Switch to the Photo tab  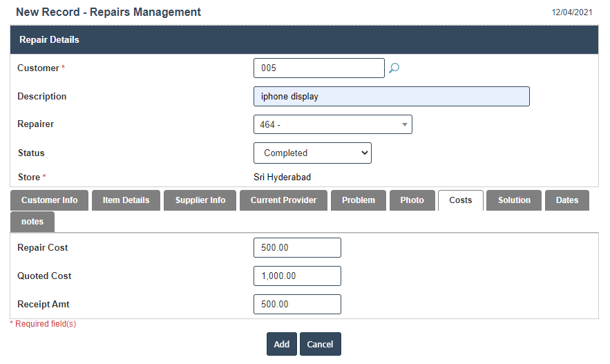(x=412, y=200)
